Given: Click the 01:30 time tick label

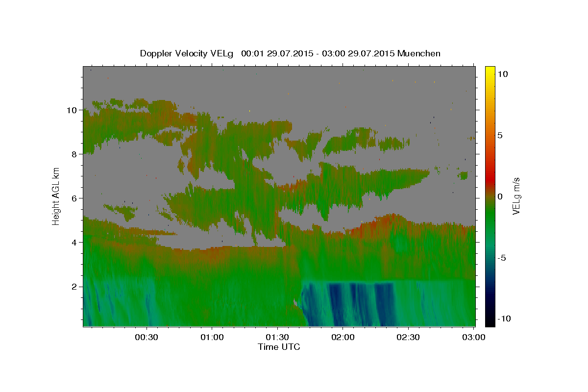Looking at the screenshot, I should pyautogui.click(x=277, y=338).
